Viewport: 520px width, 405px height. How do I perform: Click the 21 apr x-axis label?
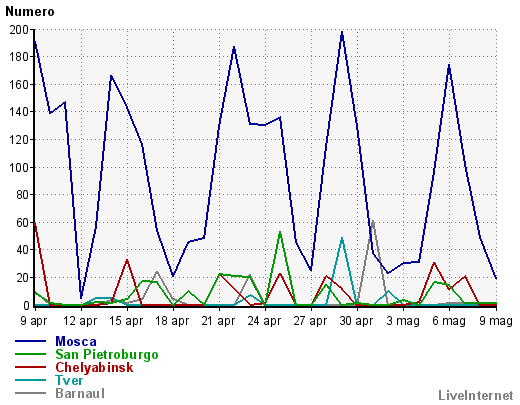(218, 321)
